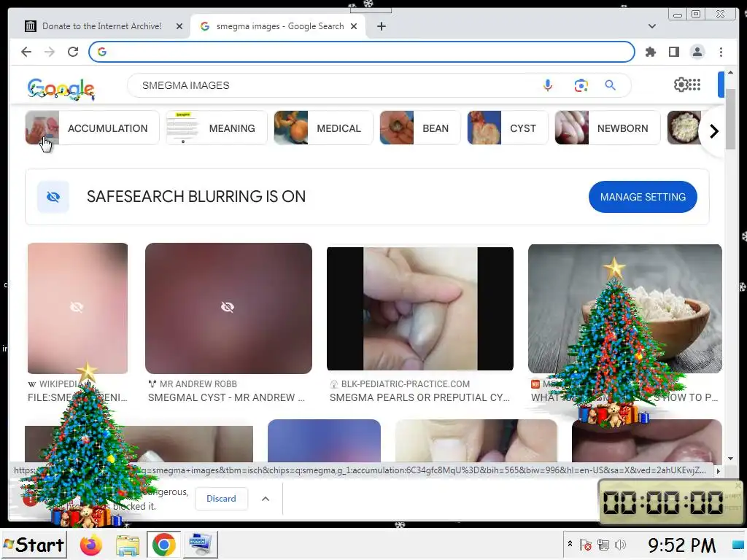Open the Chrome extensions puzzle icon
This screenshot has height=560, width=747.
650,52
